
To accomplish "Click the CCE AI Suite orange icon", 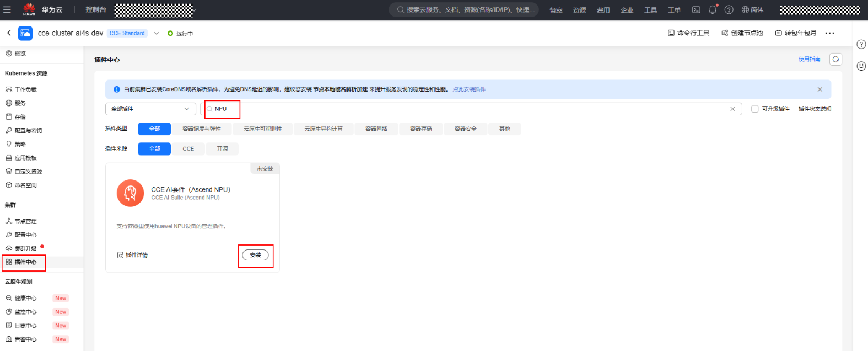I will click(x=130, y=193).
